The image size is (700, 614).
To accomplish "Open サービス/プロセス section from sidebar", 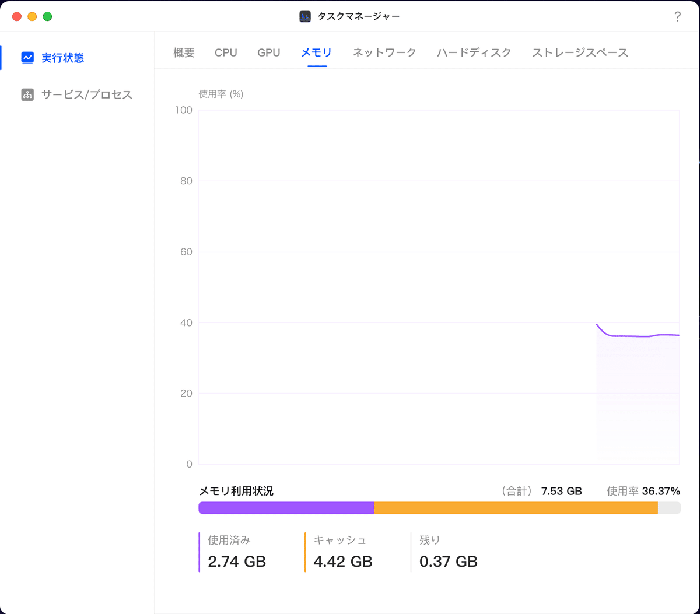I will [85, 94].
